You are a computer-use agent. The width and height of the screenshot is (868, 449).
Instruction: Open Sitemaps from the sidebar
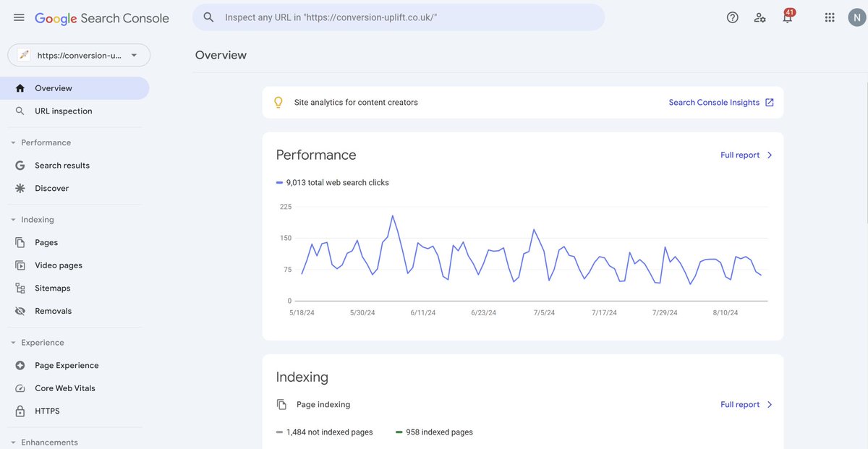click(x=52, y=286)
